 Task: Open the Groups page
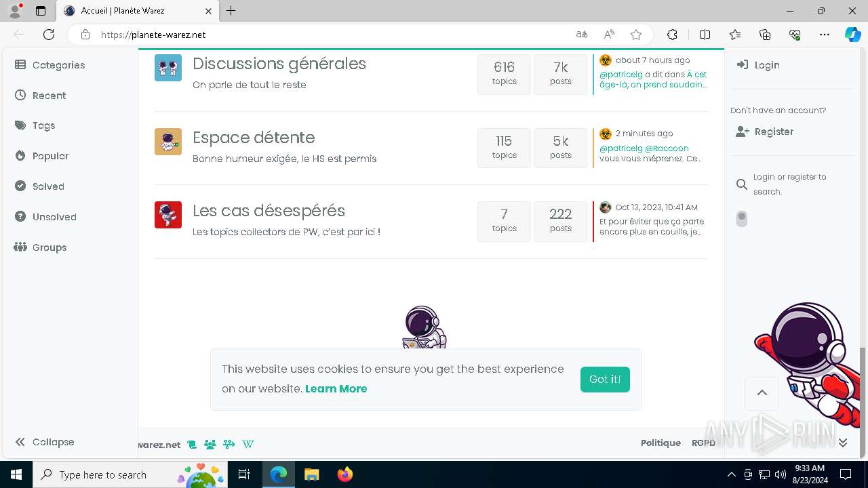coord(40,247)
